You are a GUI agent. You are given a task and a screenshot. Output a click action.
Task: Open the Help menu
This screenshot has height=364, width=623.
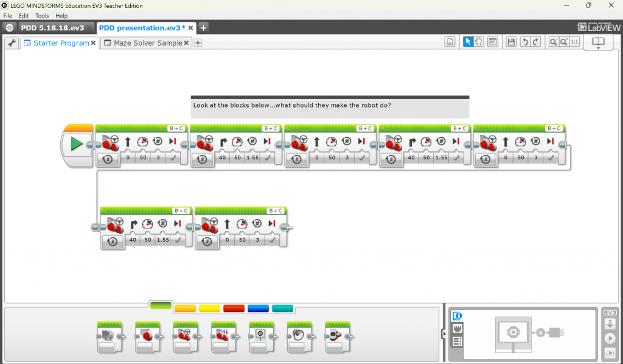click(x=61, y=16)
